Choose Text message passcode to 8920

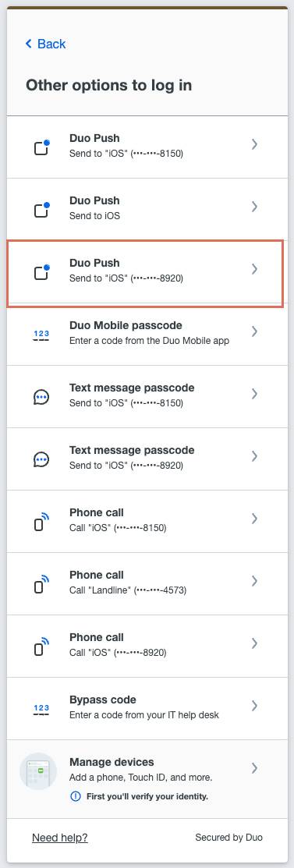click(147, 459)
